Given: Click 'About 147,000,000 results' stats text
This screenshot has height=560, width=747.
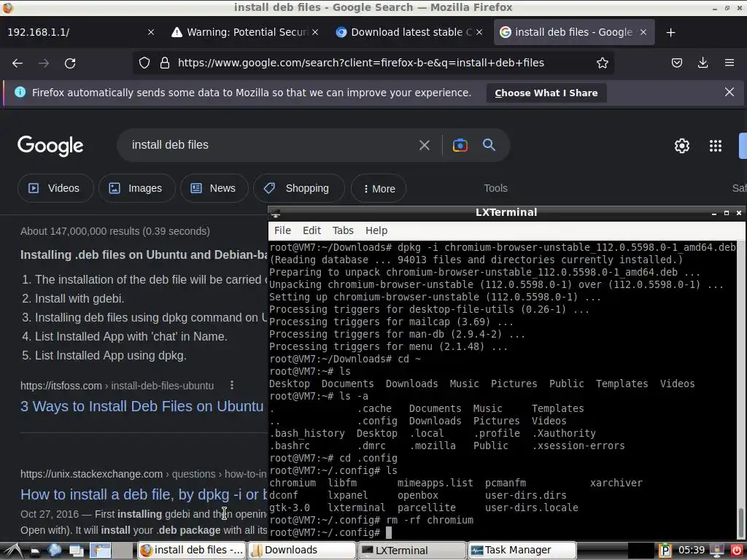Looking at the screenshot, I should [x=115, y=231].
